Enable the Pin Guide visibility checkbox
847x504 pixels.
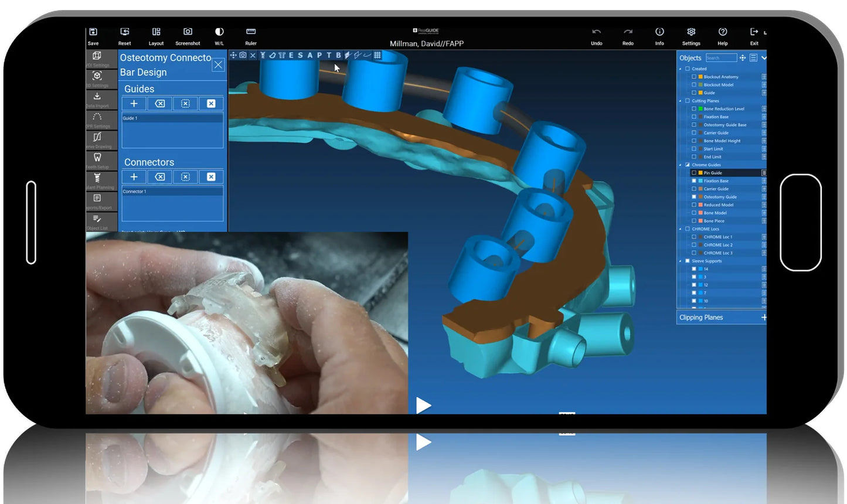point(694,173)
